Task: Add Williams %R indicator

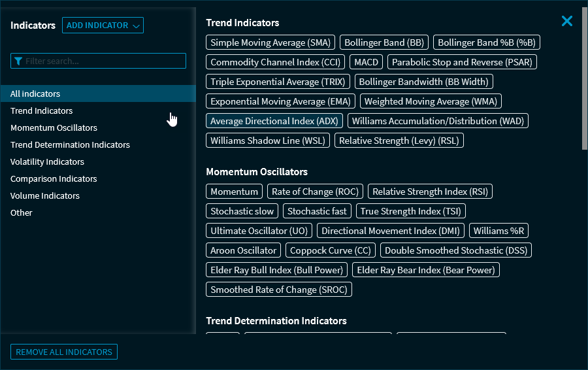Action: 499,231
